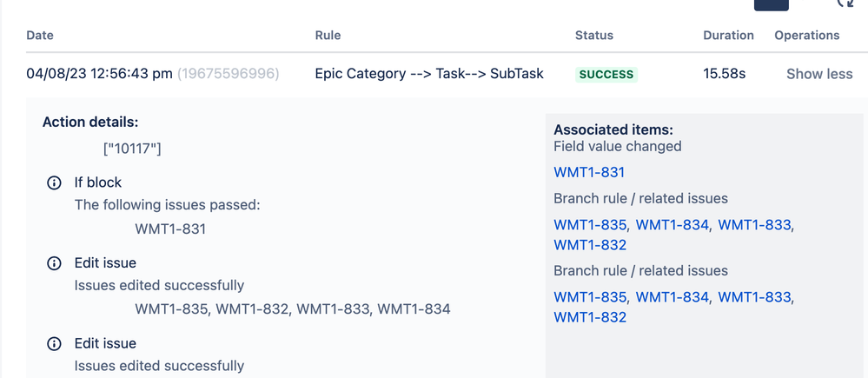Click the ["10117"] action detail value
868x378 pixels.
click(x=132, y=149)
